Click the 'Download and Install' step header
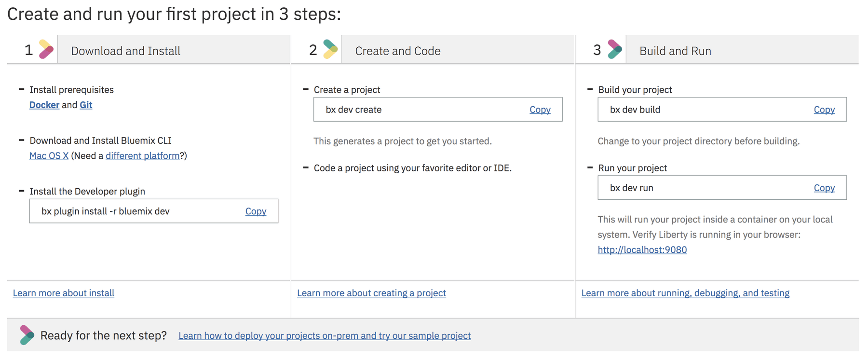Screen dimensions: 868x360 point(125,51)
